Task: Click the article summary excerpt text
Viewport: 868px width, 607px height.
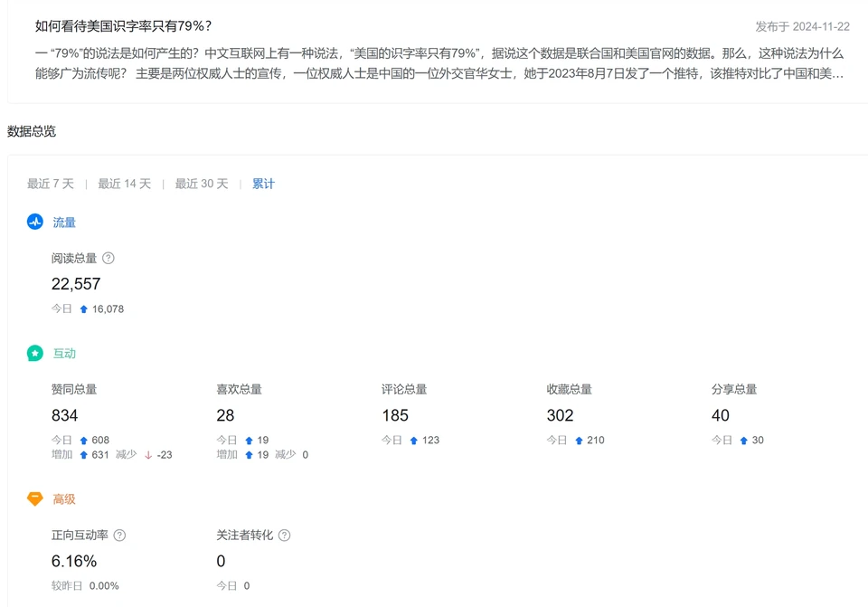Action: [x=439, y=63]
